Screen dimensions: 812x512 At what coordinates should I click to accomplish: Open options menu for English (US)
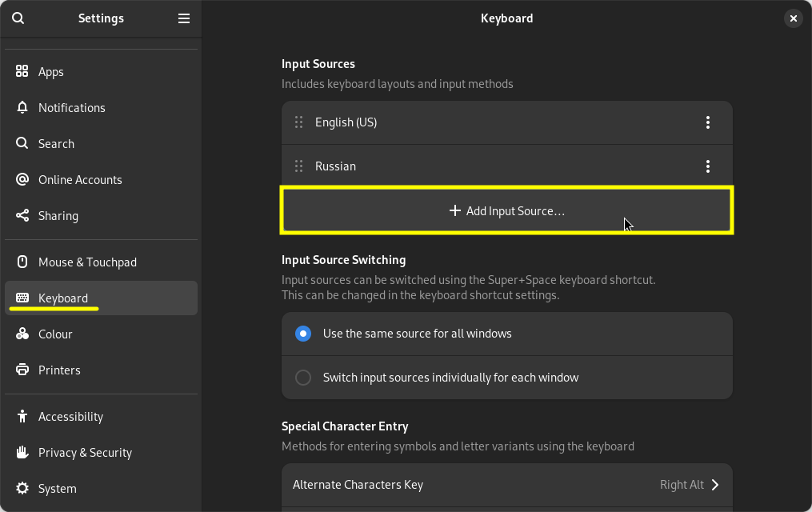point(707,122)
